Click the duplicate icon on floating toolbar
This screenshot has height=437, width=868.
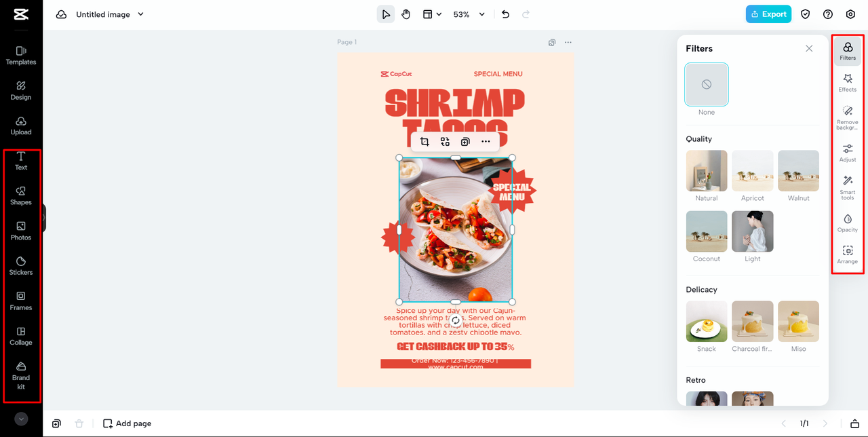tap(465, 142)
